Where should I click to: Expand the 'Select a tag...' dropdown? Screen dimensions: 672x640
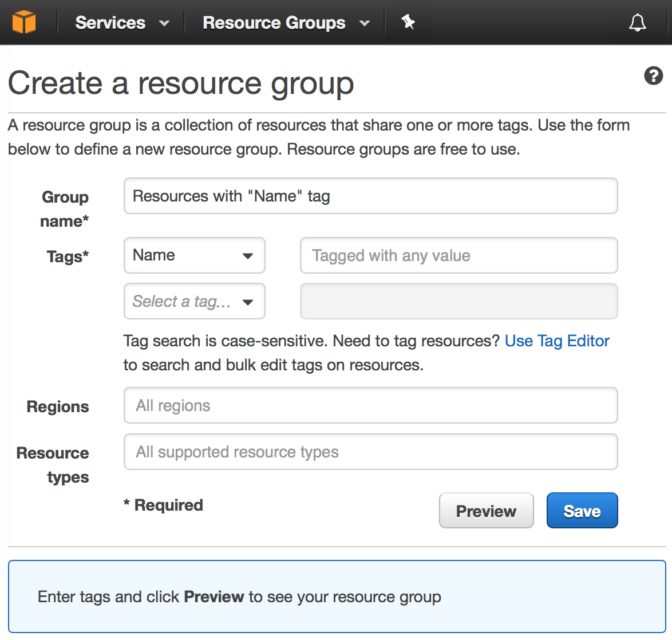[195, 301]
